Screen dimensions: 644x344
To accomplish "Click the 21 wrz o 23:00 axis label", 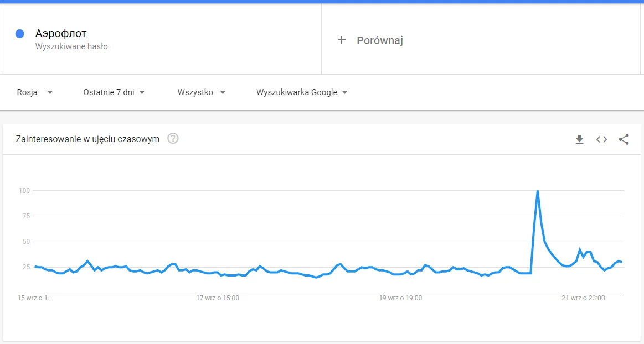I will coord(583,298).
